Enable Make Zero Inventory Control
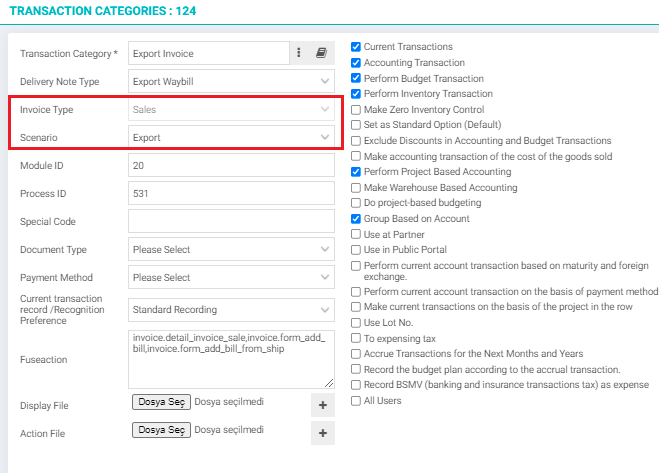Viewport: 659px width, 473px height. pos(356,110)
